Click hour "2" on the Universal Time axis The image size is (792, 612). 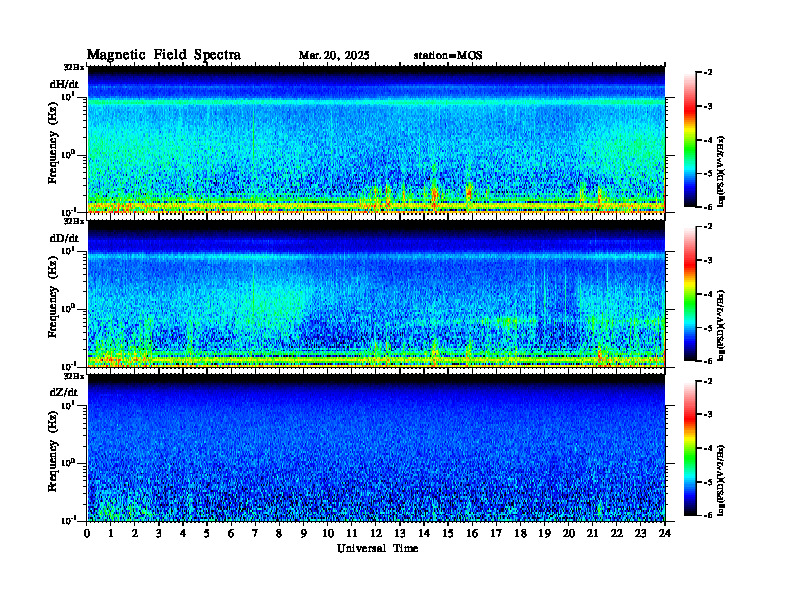click(135, 534)
